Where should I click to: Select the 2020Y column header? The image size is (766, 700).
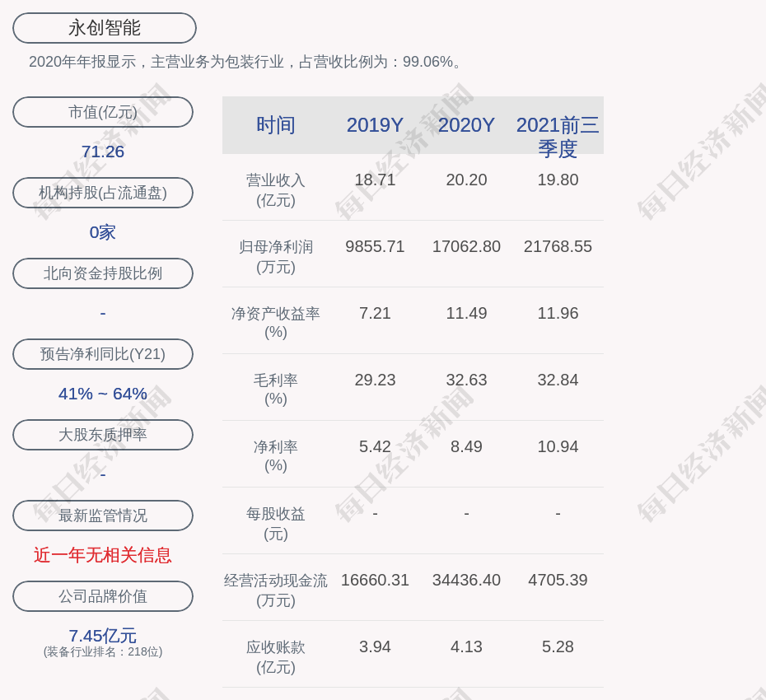pos(466,125)
